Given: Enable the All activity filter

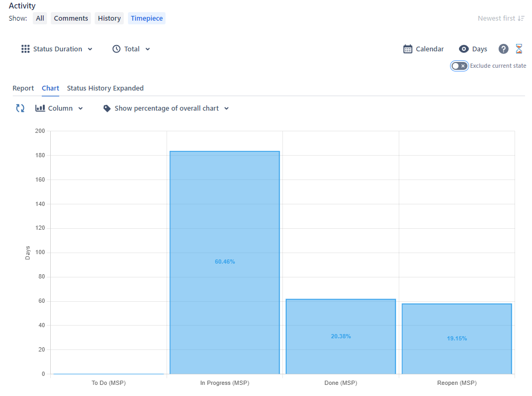Looking at the screenshot, I should 40,18.
